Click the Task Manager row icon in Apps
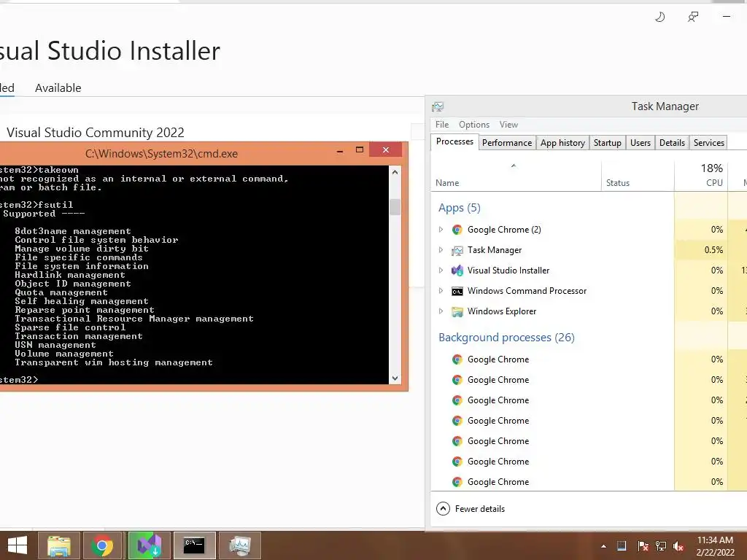The image size is (747, 560). click(x=457, y=251)
